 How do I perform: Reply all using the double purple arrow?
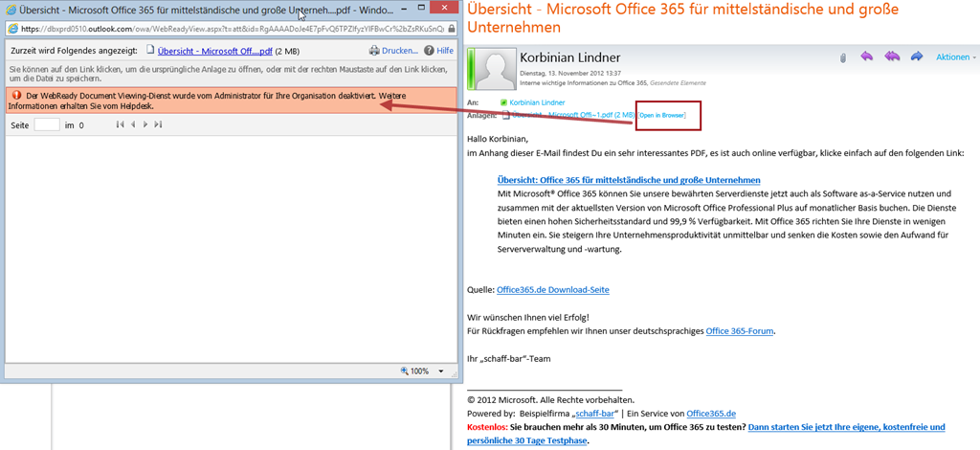892,56
